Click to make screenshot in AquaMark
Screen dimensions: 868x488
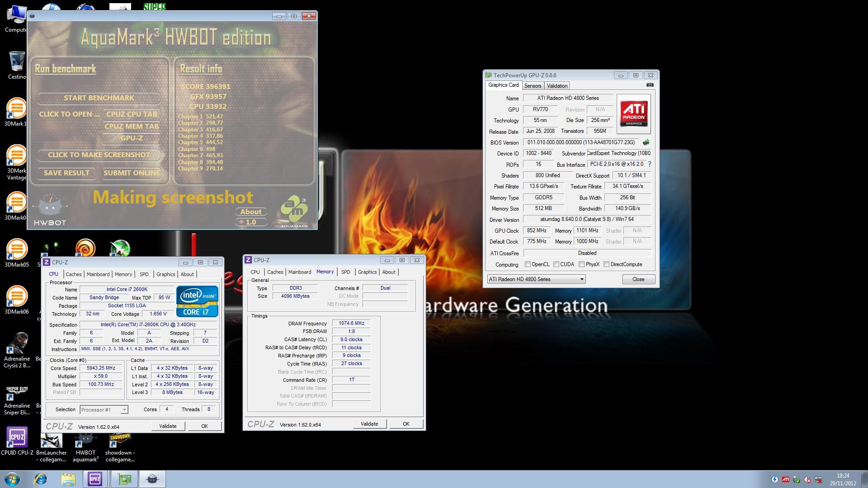point(99,155)
